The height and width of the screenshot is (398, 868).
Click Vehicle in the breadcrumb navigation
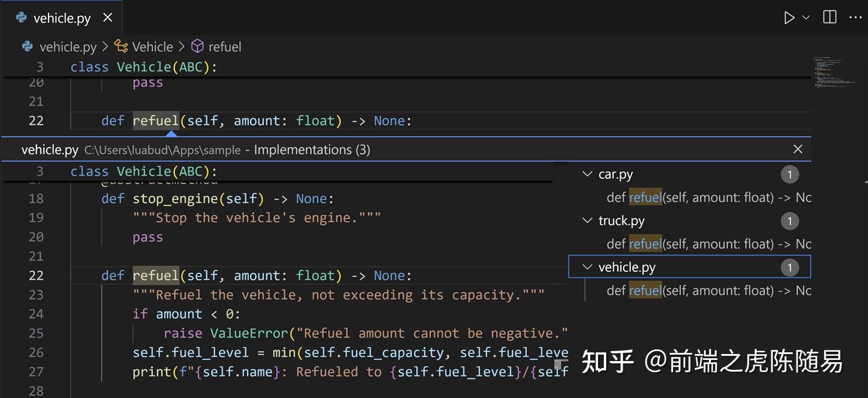click(151, 46)
